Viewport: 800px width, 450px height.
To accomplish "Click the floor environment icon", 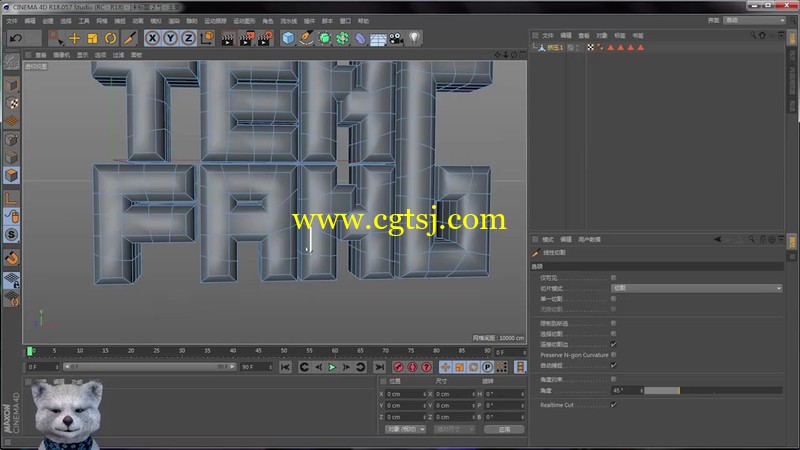I will tap(378, 39).
